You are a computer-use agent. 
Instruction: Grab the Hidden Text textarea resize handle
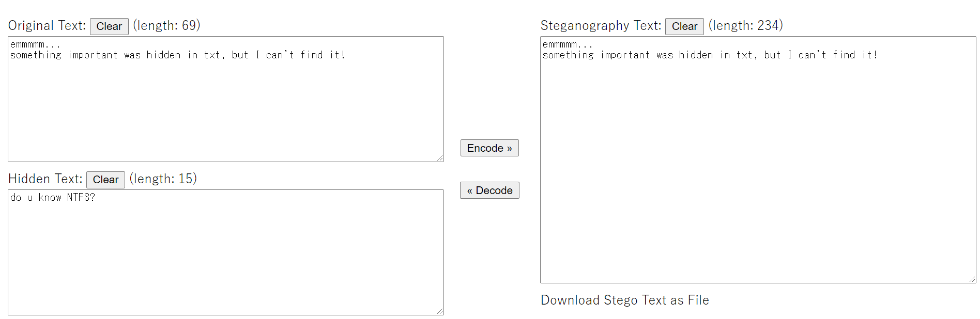(440, 311)
